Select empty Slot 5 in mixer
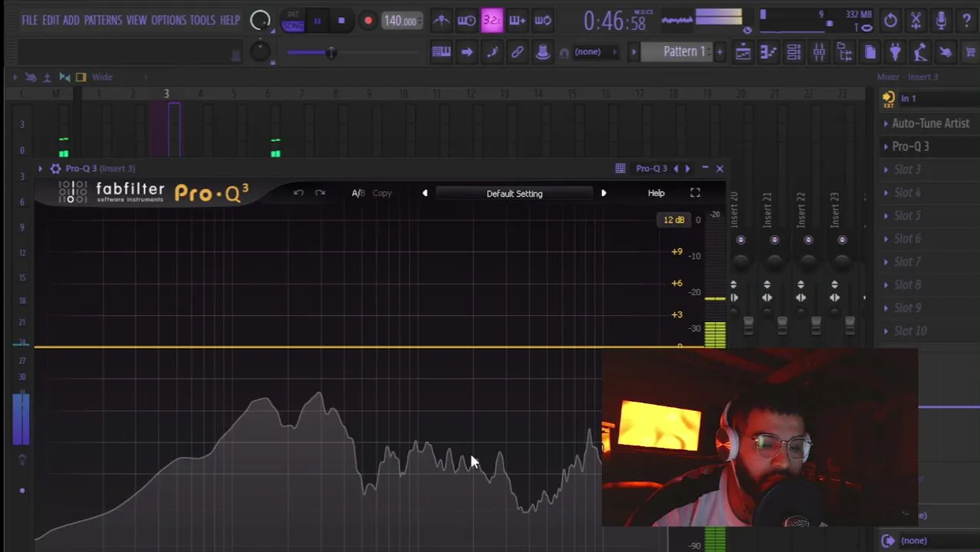980x552 pixels. click(929, 215)
